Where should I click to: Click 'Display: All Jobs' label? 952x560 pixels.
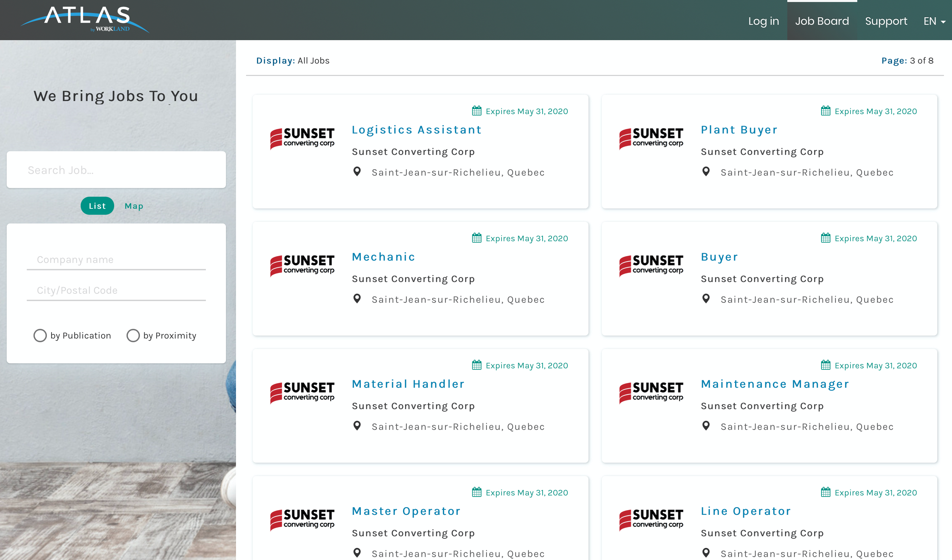coord(293,61)
